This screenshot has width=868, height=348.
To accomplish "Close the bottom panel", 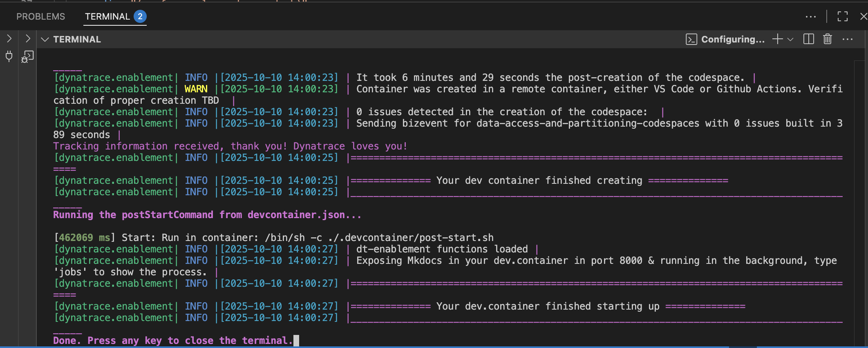I will [x=863, y=16].
